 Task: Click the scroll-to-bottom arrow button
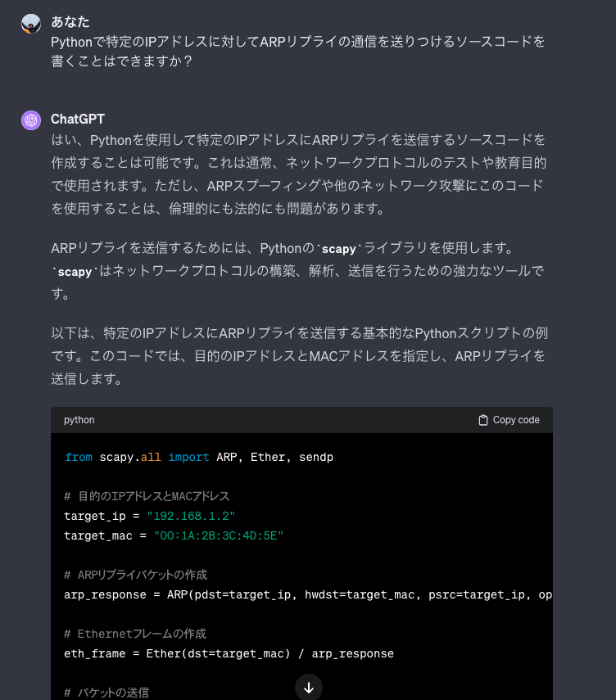[308, 688]
